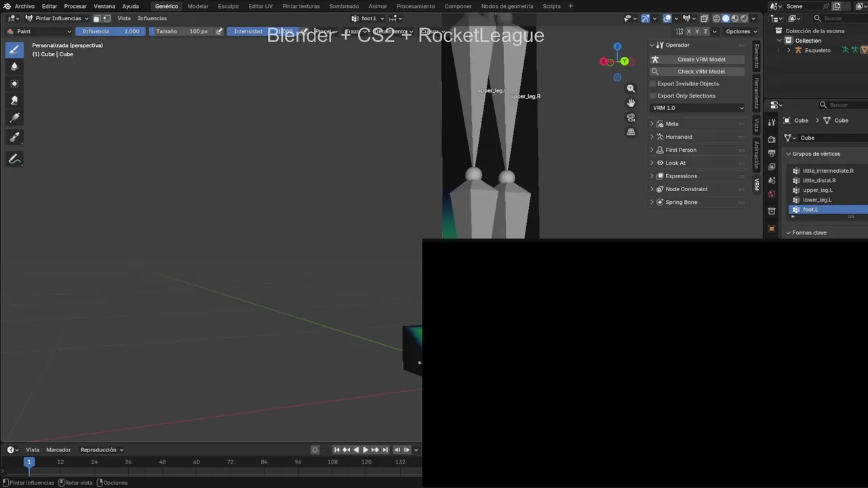Click the blue Z axis gizmo

point(617,46)
